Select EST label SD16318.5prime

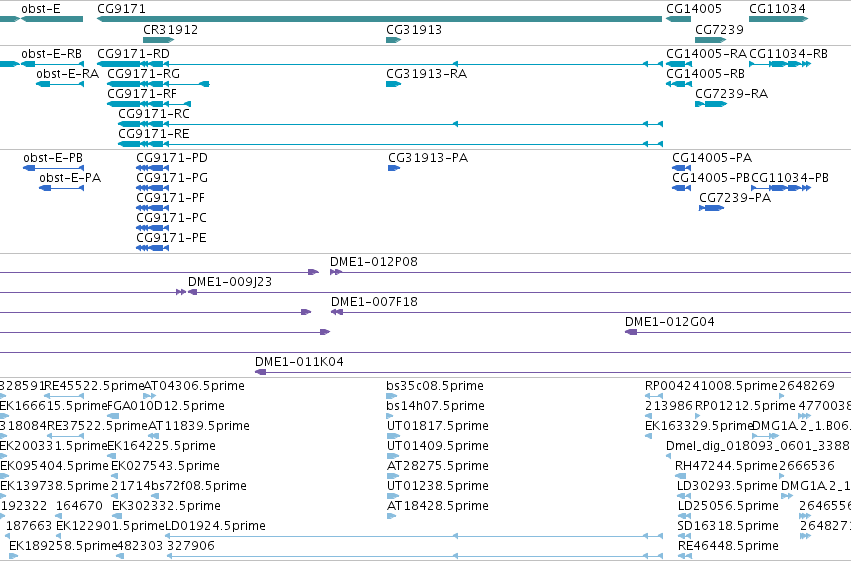click(x=728, y=527)
